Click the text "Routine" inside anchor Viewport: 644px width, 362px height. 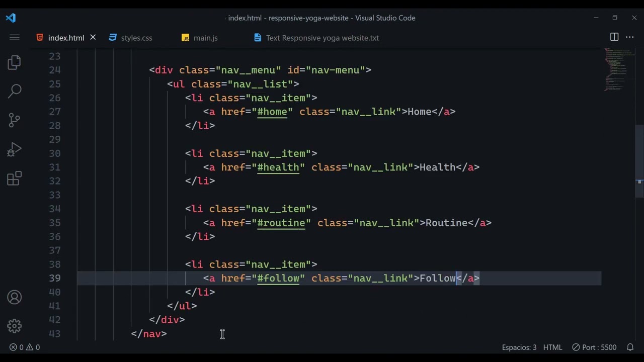pos(447,223)
